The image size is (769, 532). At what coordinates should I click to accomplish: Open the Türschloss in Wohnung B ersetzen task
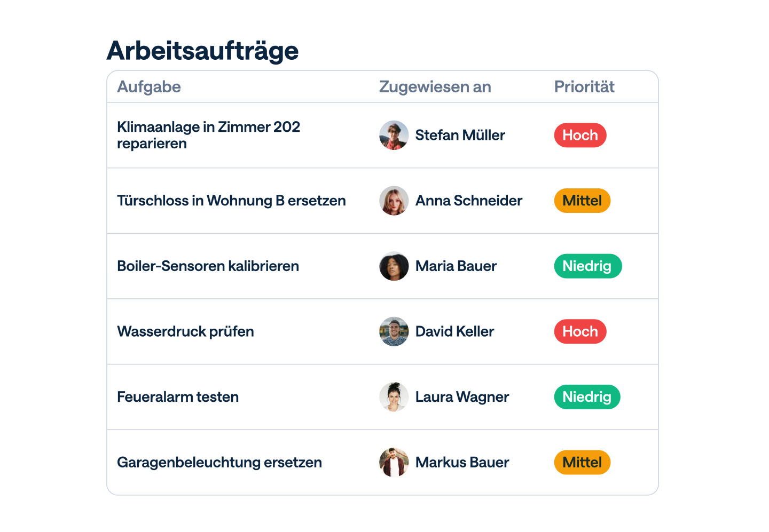pos(231,201)
